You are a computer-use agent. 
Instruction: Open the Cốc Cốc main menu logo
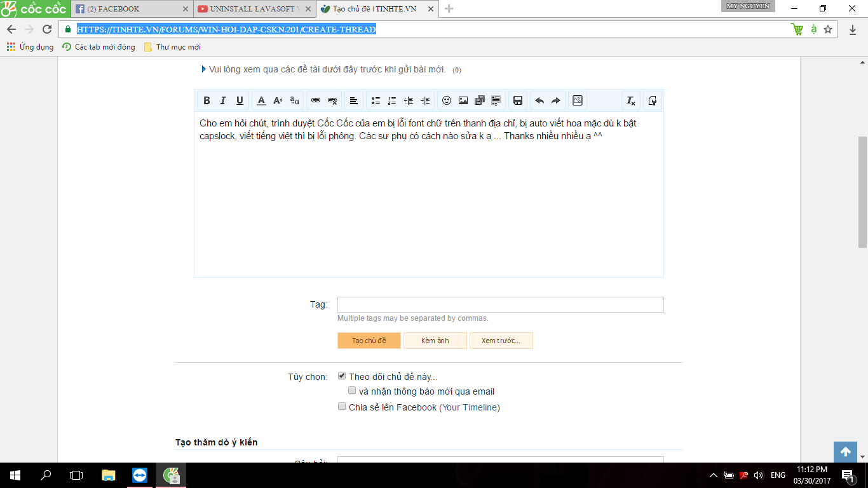click(34, 9)
